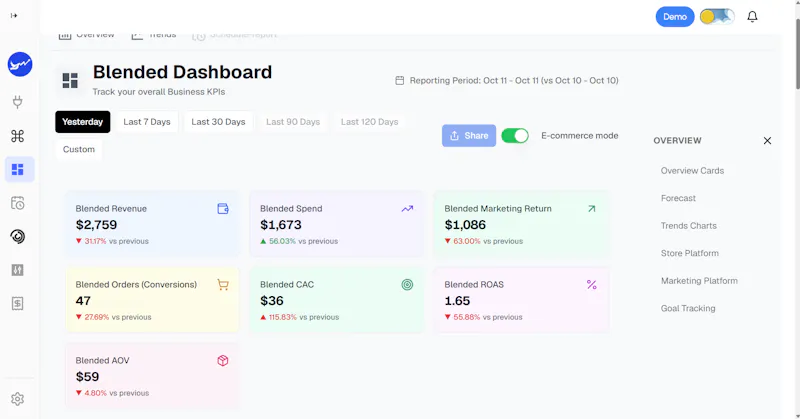Image resolution: width=800 pixels, height=419 pixels.
Task: Click the 115.83% vs previous change
Action: point(299,317)
